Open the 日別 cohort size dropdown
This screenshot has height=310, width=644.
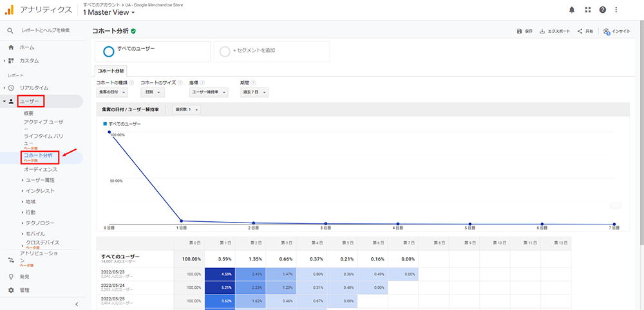point(153,92)
